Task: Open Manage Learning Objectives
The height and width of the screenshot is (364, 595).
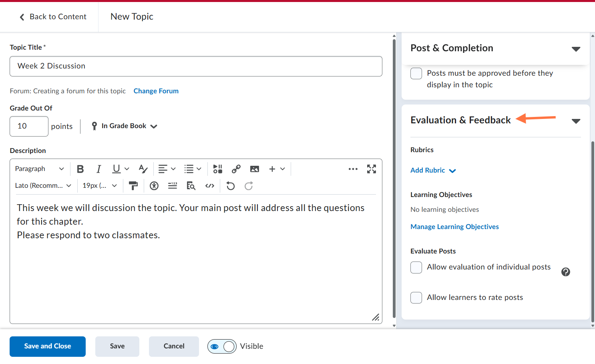Action: coord(454,227)
